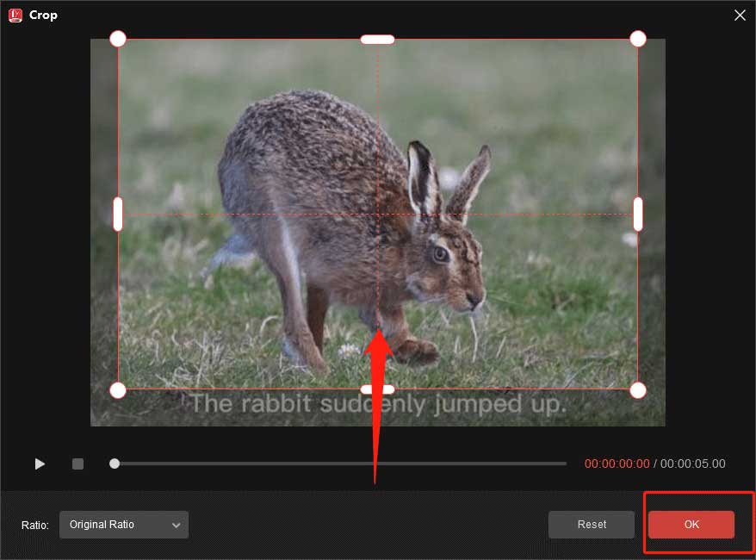Image resolution: width=756 pixels, height=560 pixels.
Task: Select the top-right corner crop handle
Action: tap(638, 39)
